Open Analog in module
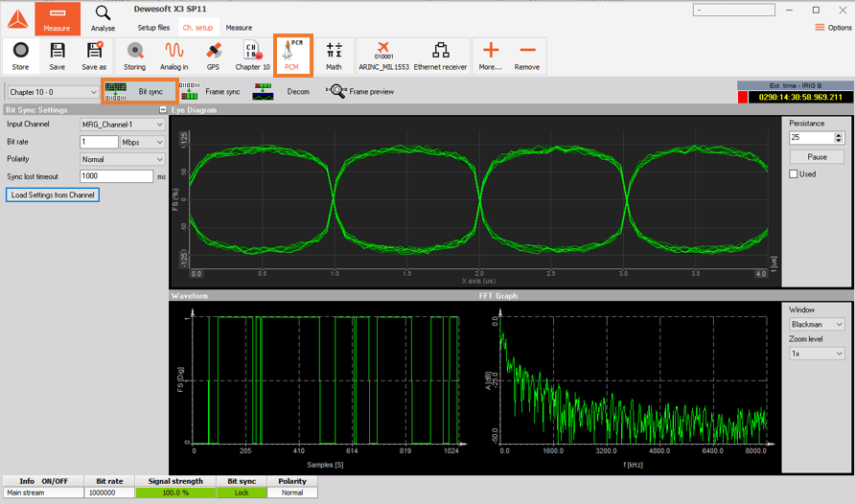855x504 pixels. click(173, 57)
